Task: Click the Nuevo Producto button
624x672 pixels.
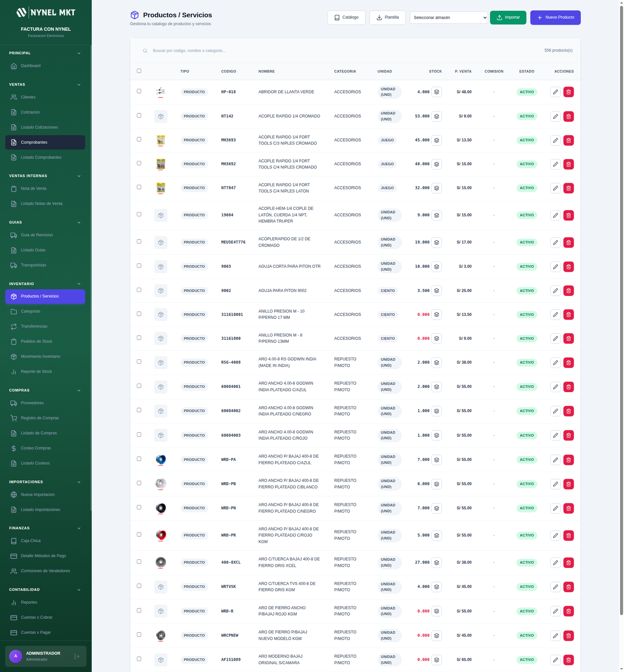Action: point(555,18)
